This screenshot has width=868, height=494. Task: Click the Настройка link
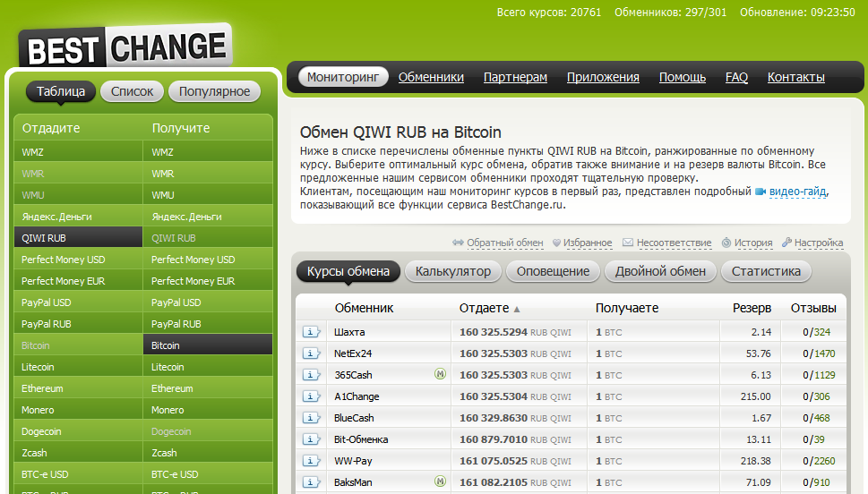[x=819, y=243]
